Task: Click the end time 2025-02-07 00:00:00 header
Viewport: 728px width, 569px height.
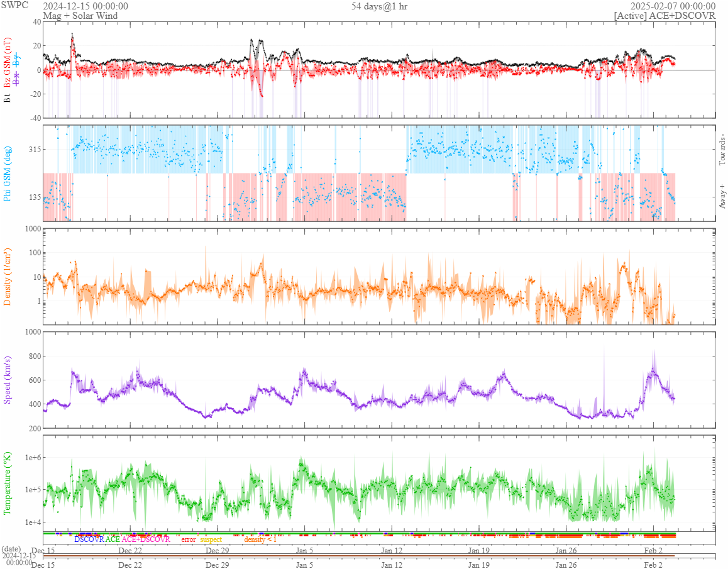Action: [x=673, y=6]
